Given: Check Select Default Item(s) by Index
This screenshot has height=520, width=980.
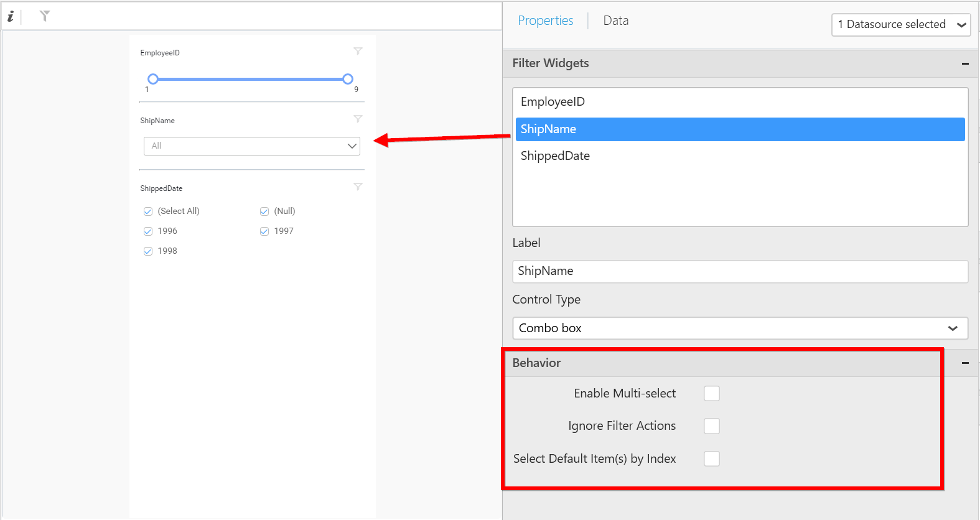Looking at the screenshot, I should (711, 459).
